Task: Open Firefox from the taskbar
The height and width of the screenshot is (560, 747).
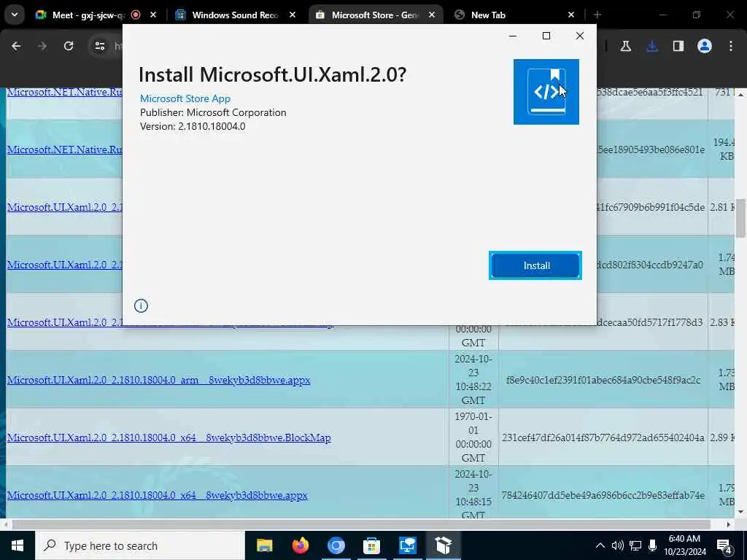Action: (x=300, y=545)
